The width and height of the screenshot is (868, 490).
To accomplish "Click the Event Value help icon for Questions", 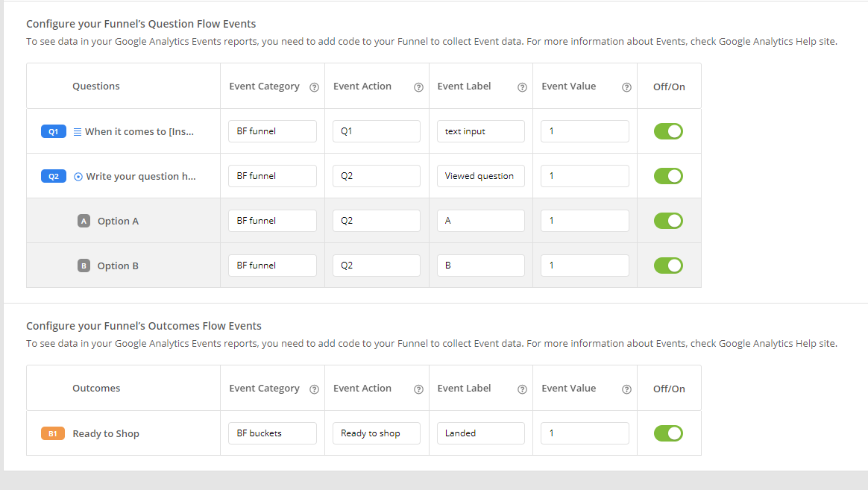I will point(626,87).
